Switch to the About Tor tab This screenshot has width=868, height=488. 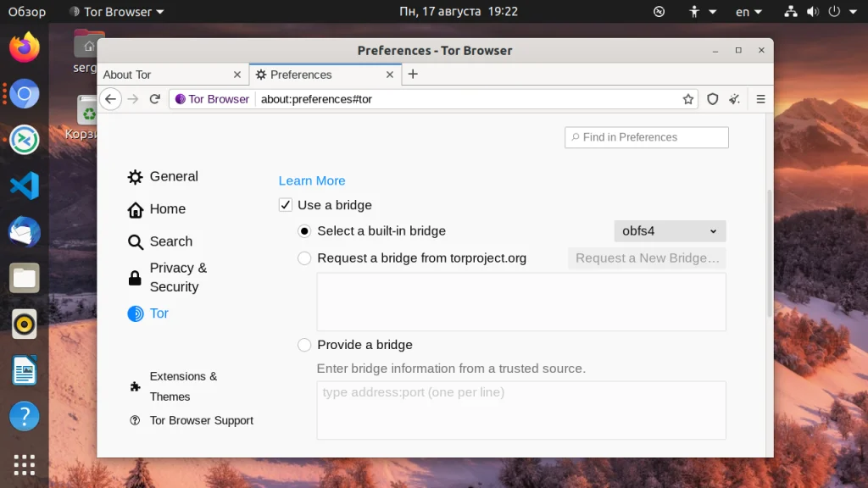165,75
